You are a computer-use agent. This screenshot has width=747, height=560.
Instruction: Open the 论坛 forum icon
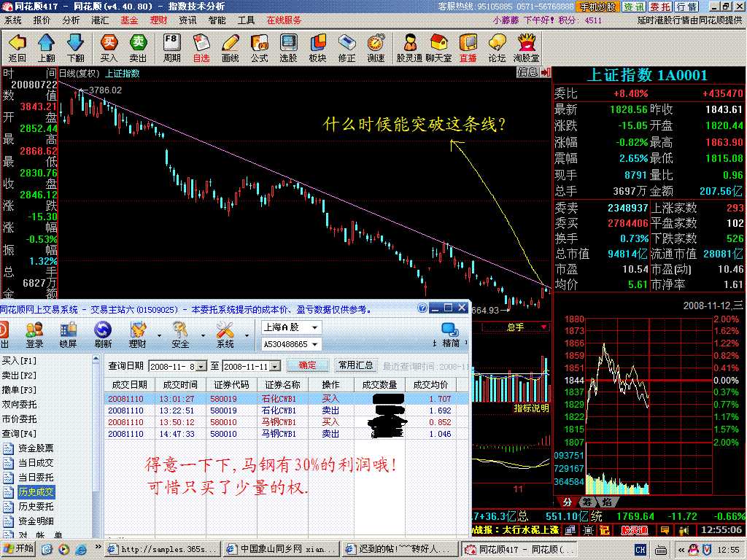[497, 47]
